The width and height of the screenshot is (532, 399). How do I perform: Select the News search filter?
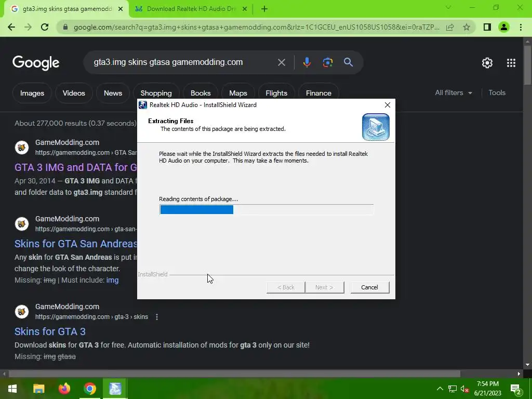coord(113,93)
